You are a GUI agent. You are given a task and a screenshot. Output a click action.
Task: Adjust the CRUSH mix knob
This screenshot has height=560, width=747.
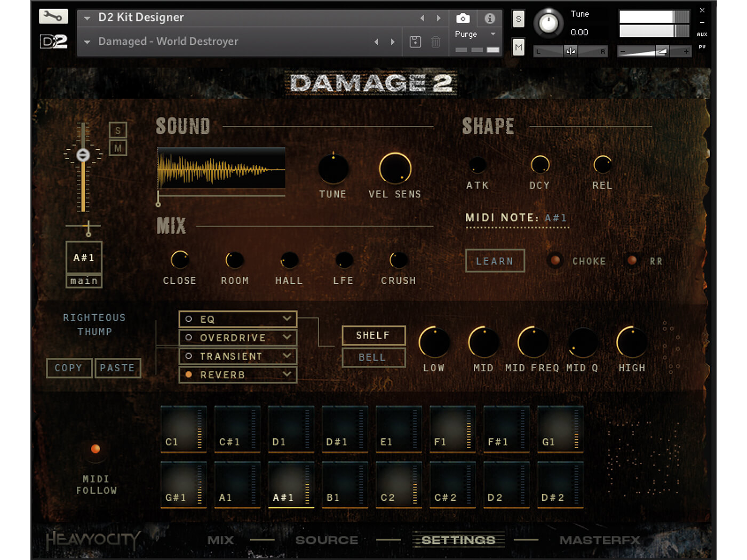click(x=399, y=260)
